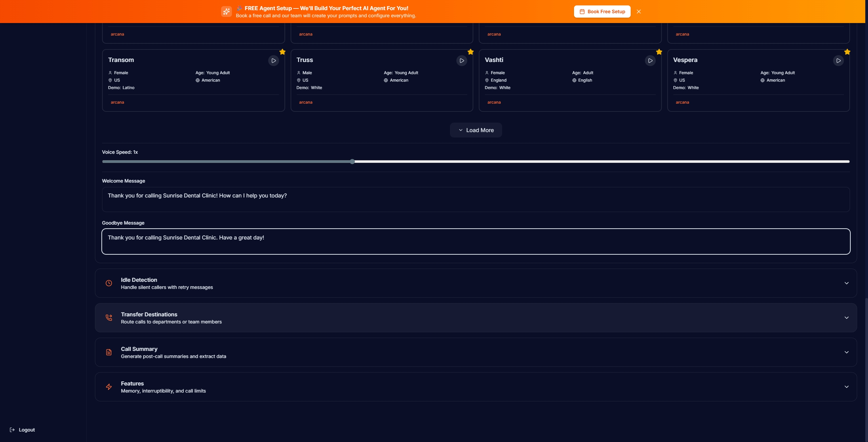Load more voices
This screenshot has height=442, width=868.
tap(476, 130)
